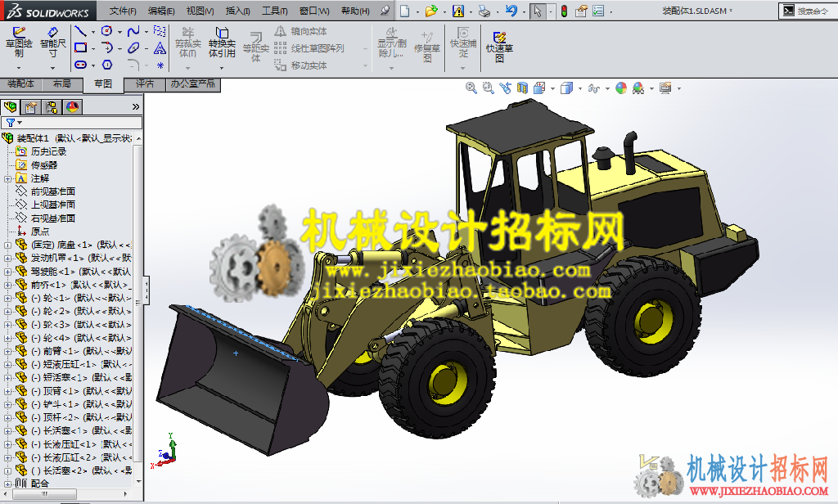Expand the 前桥<1> component node

pos(7,285)
